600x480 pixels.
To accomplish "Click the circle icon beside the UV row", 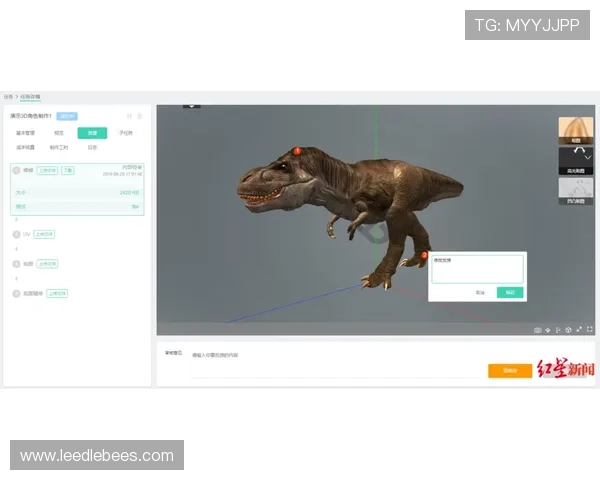I will coord(16,234).
